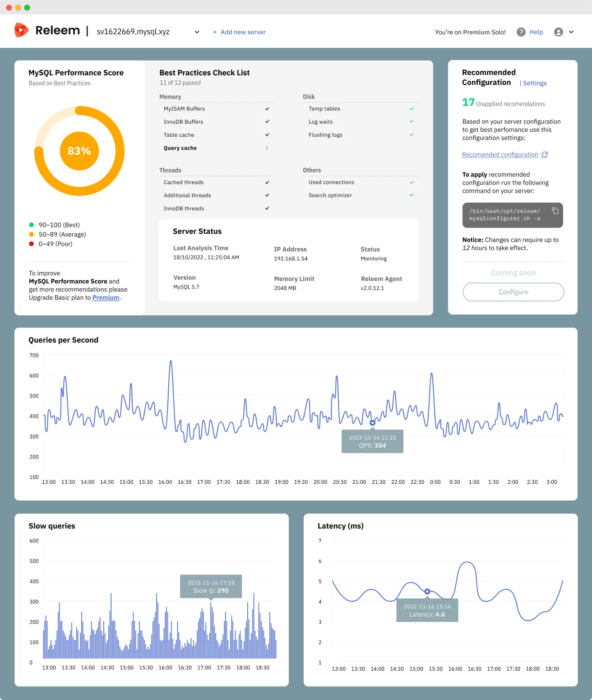Open the user account avatar icon

tap(558, 32)
